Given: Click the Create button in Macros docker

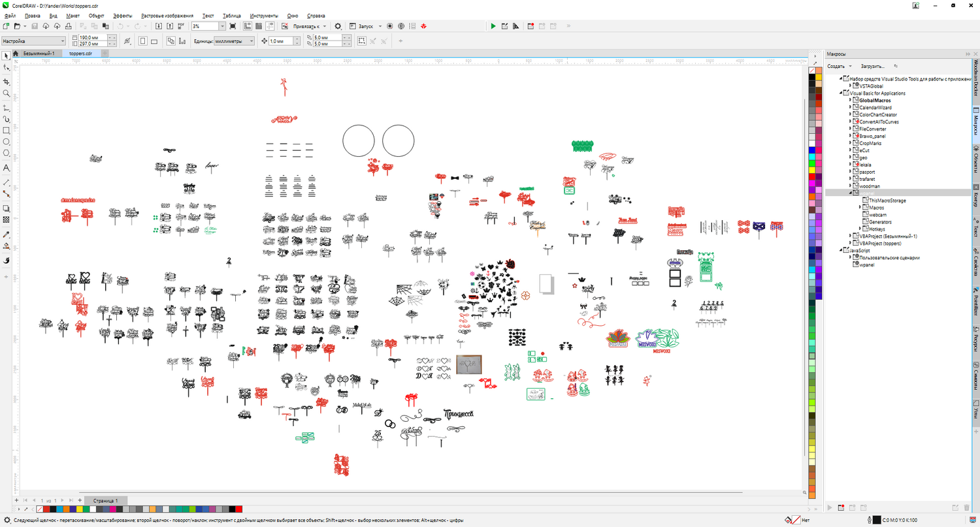Looking at the screenshot, I should tap(836, 67).
